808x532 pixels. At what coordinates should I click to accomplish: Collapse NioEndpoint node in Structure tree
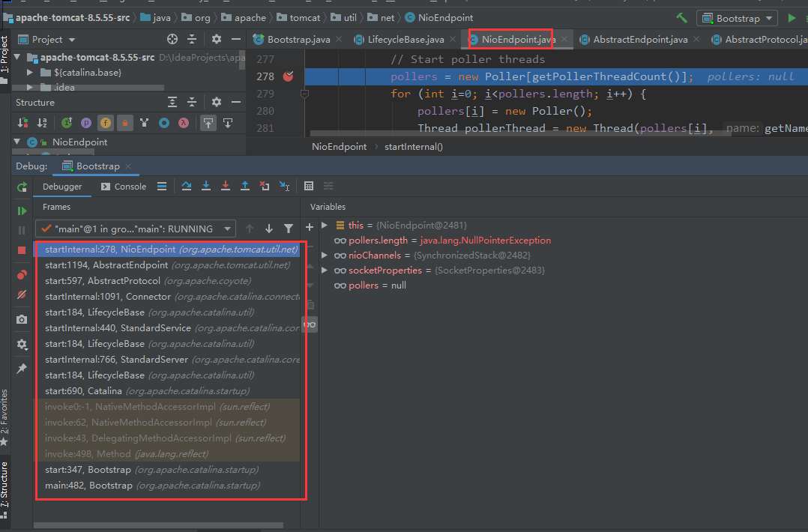click(x=17, y=142)
